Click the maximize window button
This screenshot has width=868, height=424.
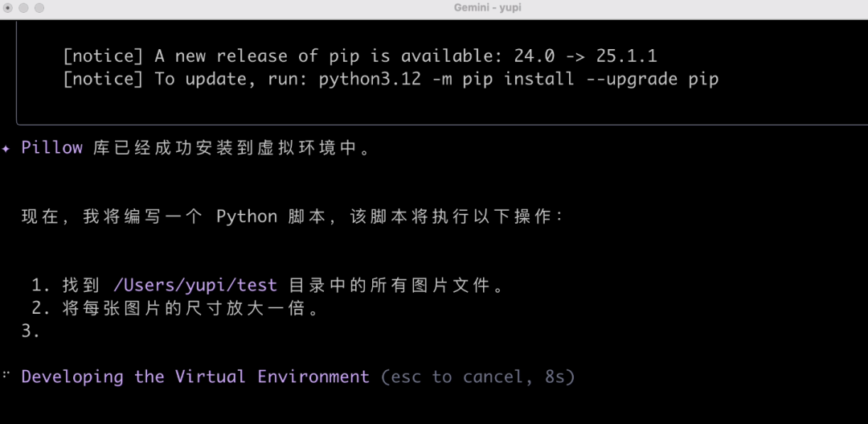[39, 8]
